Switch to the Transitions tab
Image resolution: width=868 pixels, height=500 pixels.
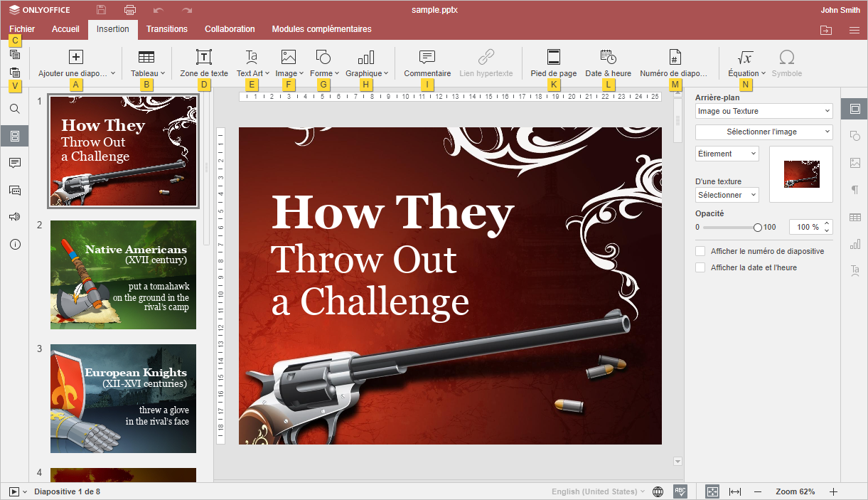click(167, 29)
